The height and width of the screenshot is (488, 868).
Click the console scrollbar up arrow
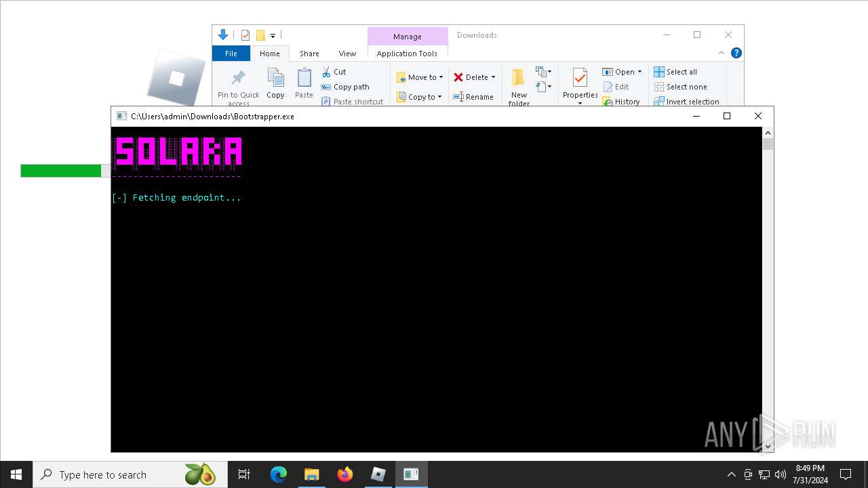click(x=768, y=133)
